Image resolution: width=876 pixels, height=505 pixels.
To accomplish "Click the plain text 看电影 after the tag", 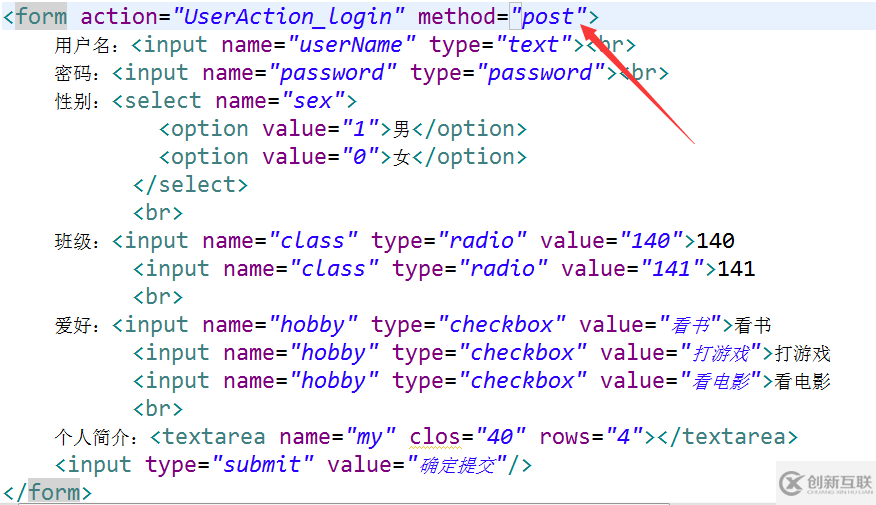I will click(802, 381).
